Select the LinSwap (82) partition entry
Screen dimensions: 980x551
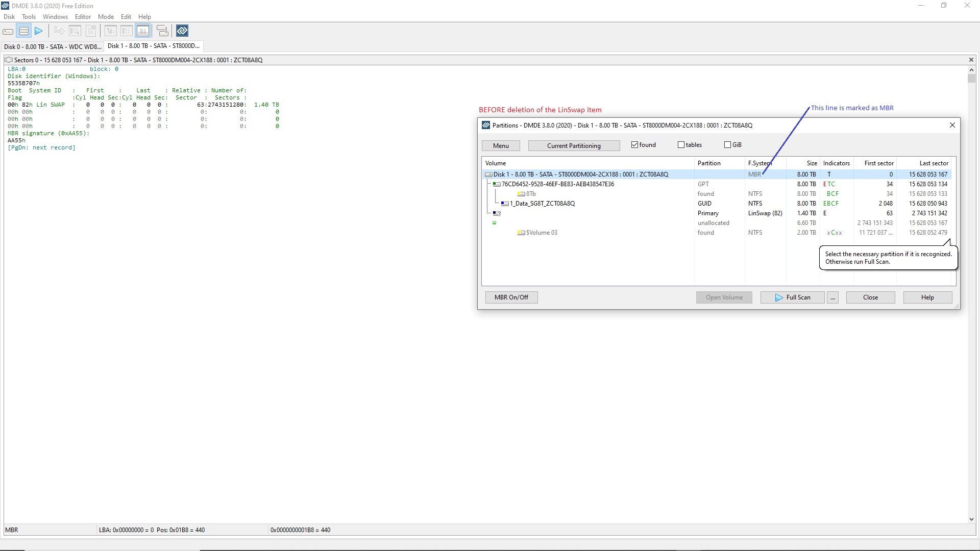click(717, 213)
